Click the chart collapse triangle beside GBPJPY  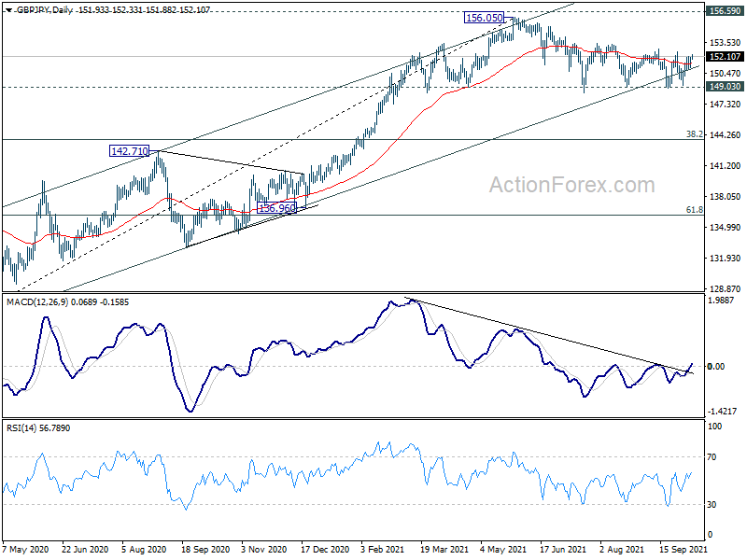(9, 9)
